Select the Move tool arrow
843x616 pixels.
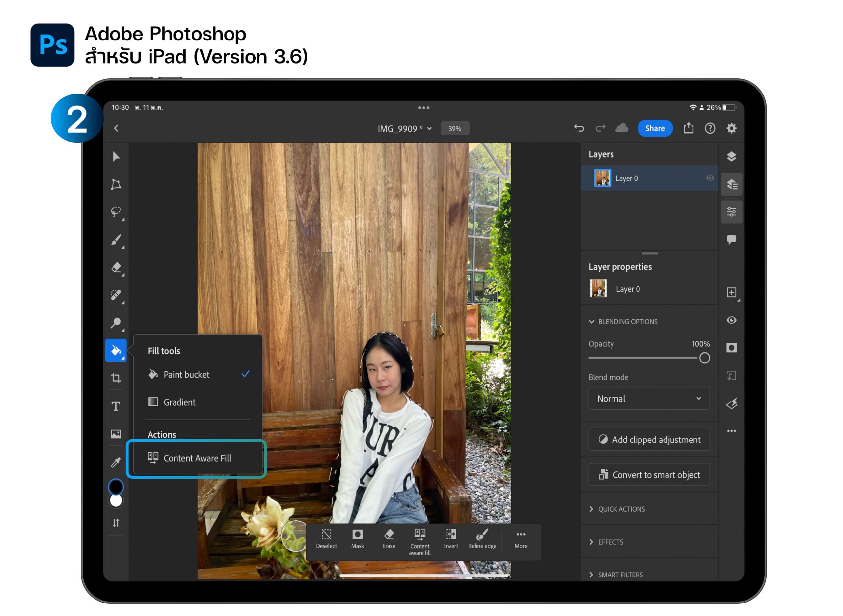[116, 157]
